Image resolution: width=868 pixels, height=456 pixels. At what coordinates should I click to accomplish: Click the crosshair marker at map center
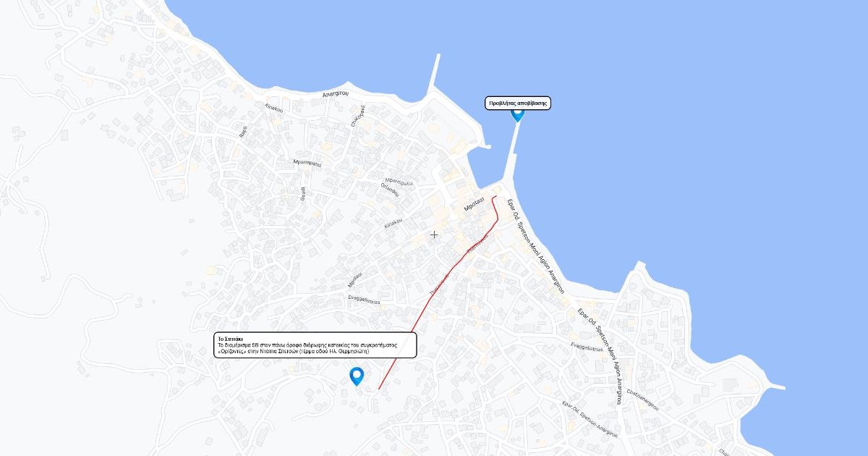[x=434, y=235]
